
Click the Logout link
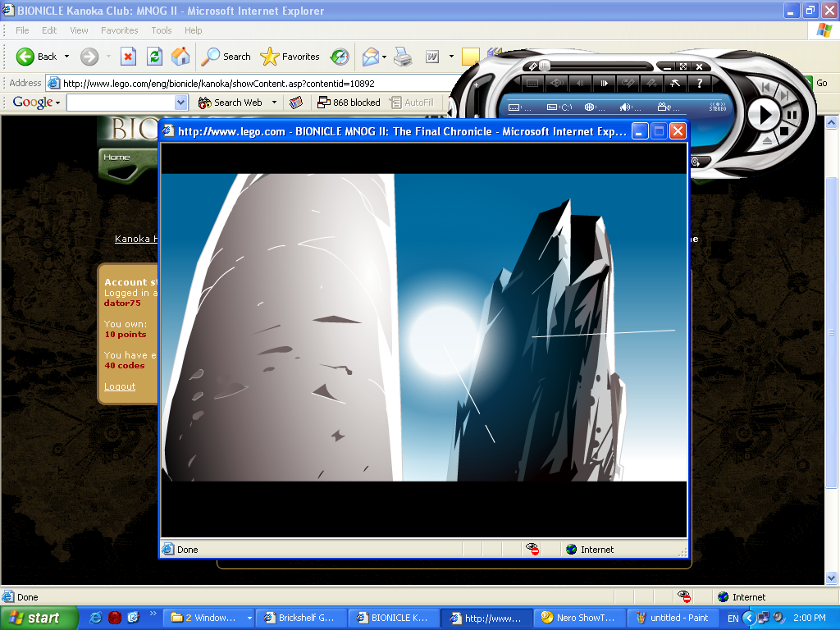point(120,386)
